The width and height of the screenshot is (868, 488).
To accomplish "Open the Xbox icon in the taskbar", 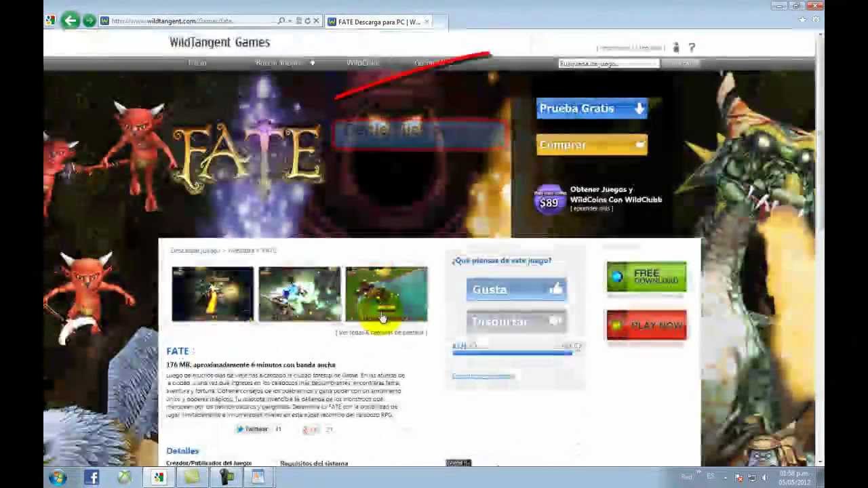I will click(125, 477).
